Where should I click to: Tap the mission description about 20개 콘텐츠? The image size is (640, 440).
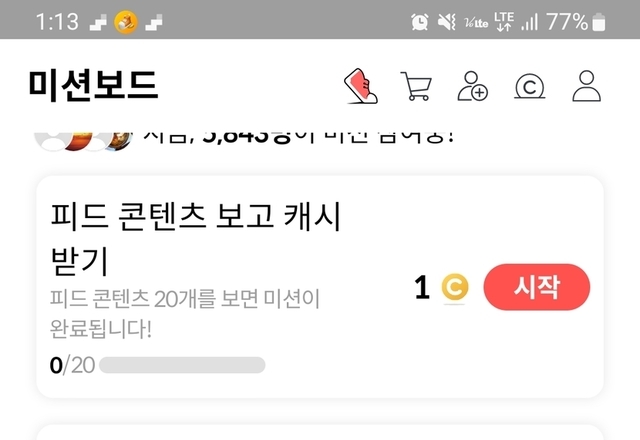tap(184, 314)
